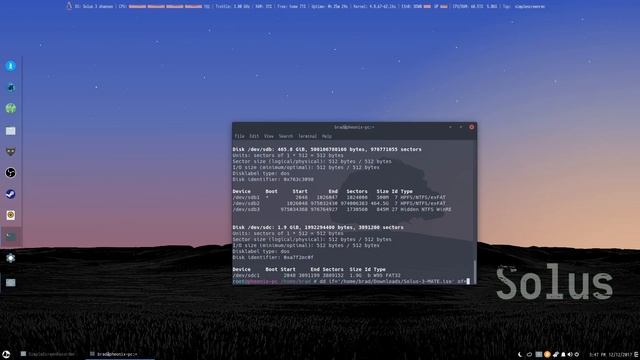Open the power ring icon in the tray

pos(577,354)
